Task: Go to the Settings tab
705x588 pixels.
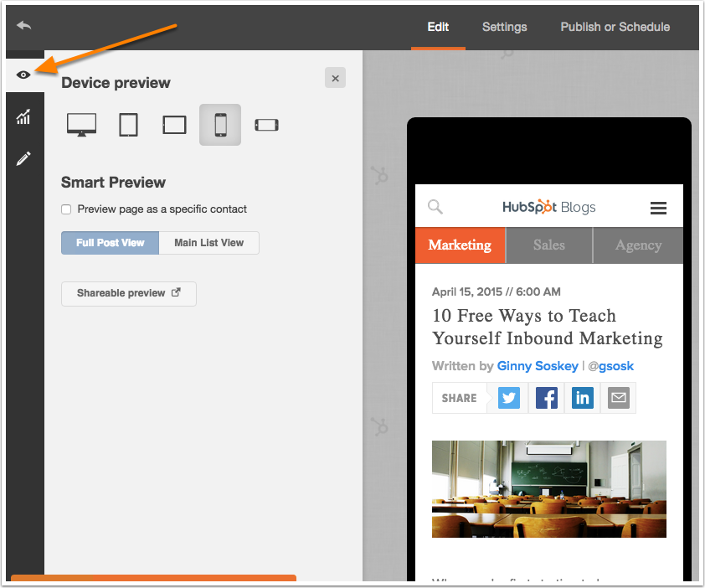Action: (505, 27)
